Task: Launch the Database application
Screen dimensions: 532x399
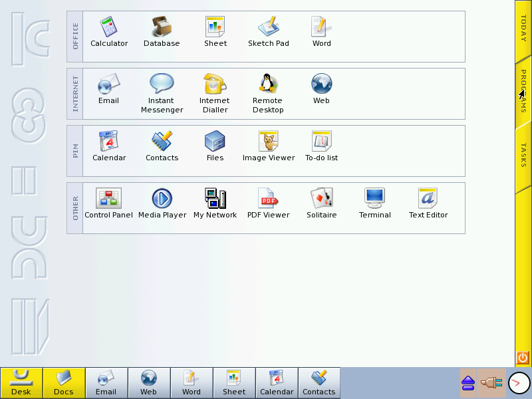Action: [x=162, y=31]
